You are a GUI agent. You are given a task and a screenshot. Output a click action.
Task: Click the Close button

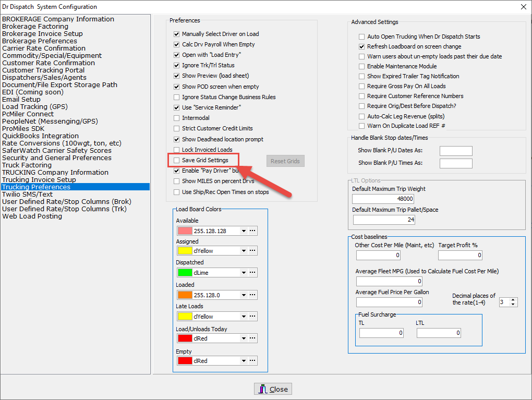coord(273,389)
